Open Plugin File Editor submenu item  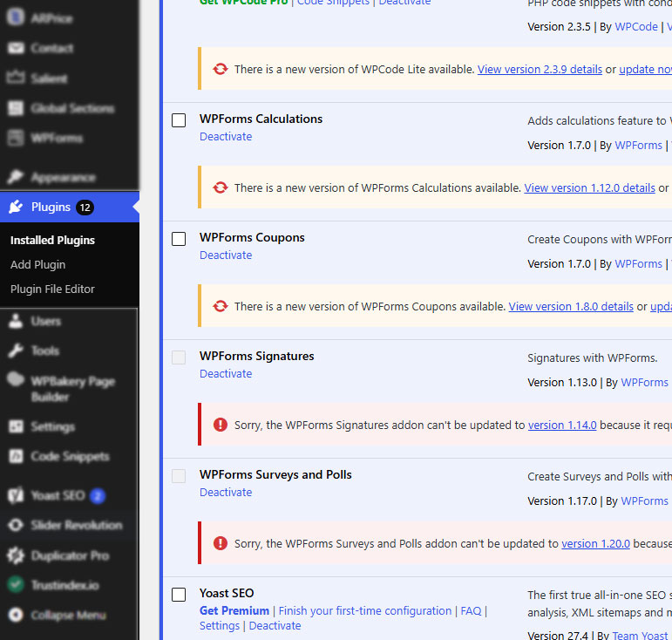click(52, 289)
